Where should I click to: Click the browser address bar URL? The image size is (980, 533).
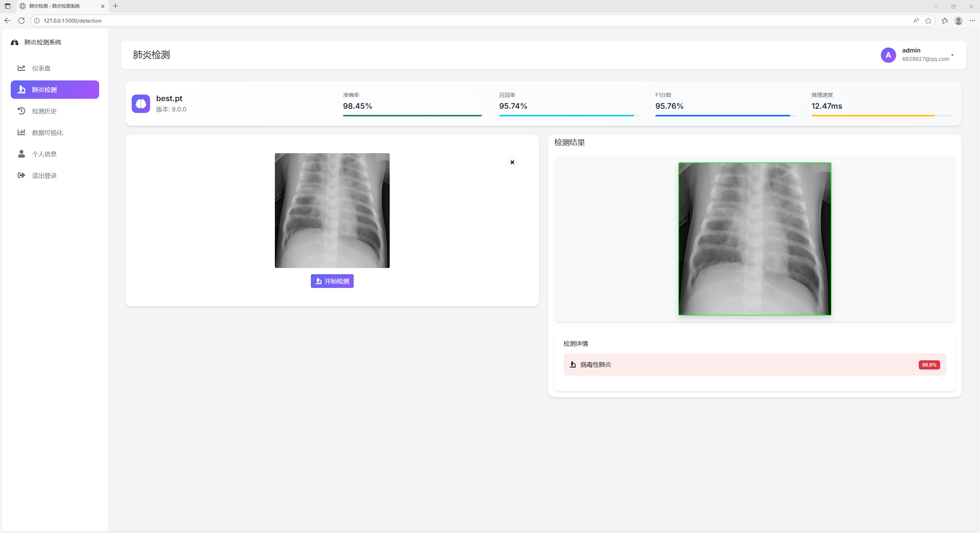[73, 21]
